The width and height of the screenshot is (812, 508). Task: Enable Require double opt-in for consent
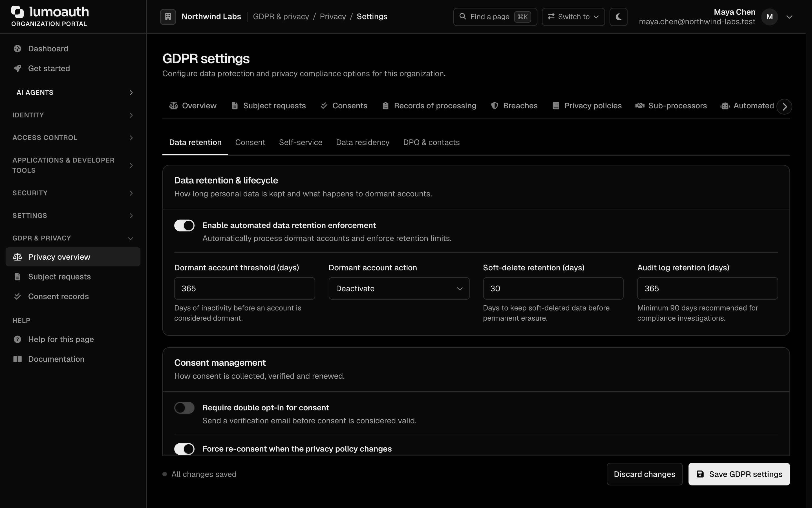coord(184,408)
